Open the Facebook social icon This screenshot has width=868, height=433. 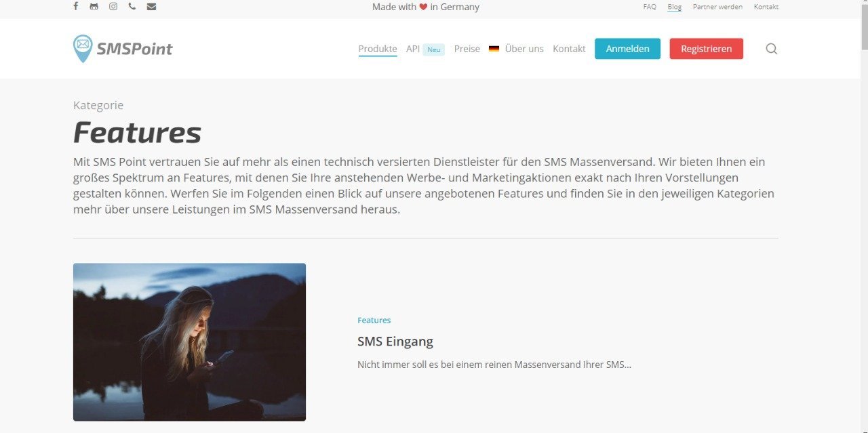pyautogui.click(x=75, y=7)
